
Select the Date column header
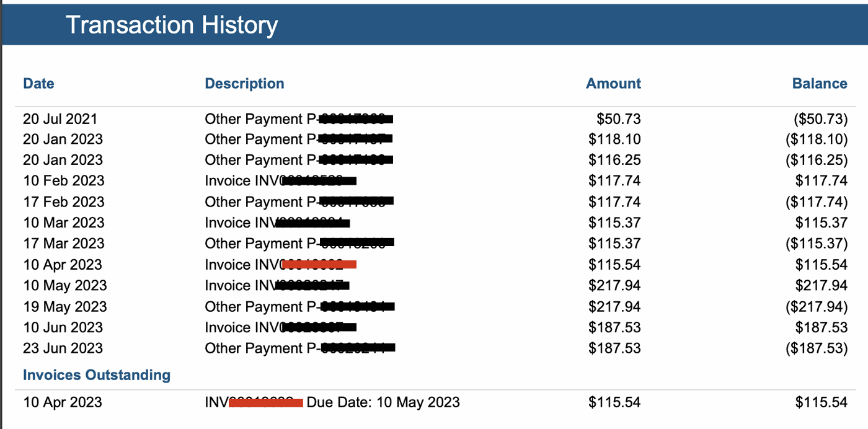point(38,84)
